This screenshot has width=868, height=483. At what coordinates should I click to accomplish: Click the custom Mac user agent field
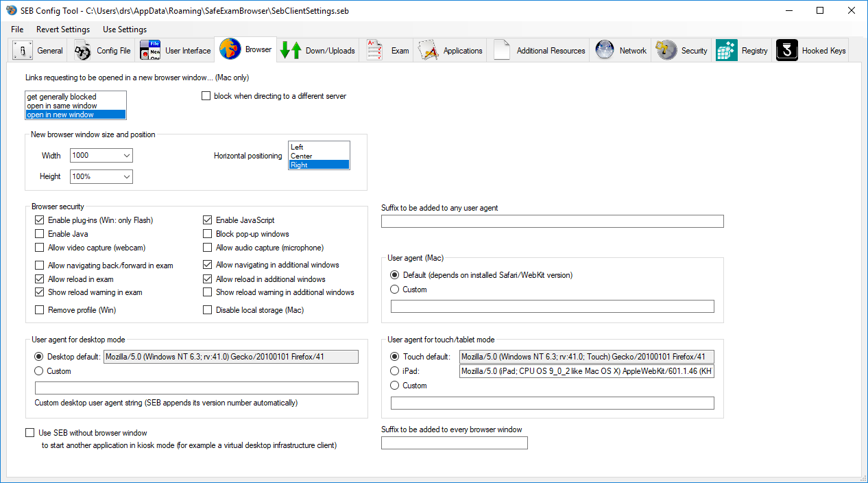[553, 307]
